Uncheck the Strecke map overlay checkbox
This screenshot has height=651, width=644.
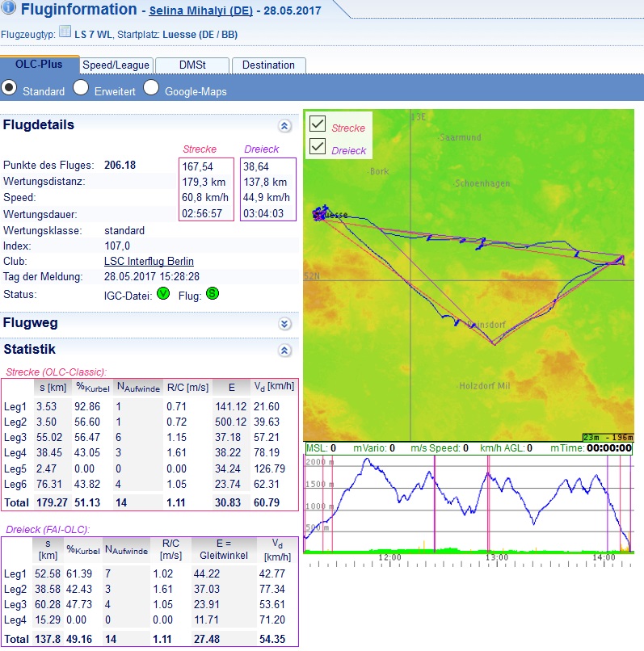318,124
